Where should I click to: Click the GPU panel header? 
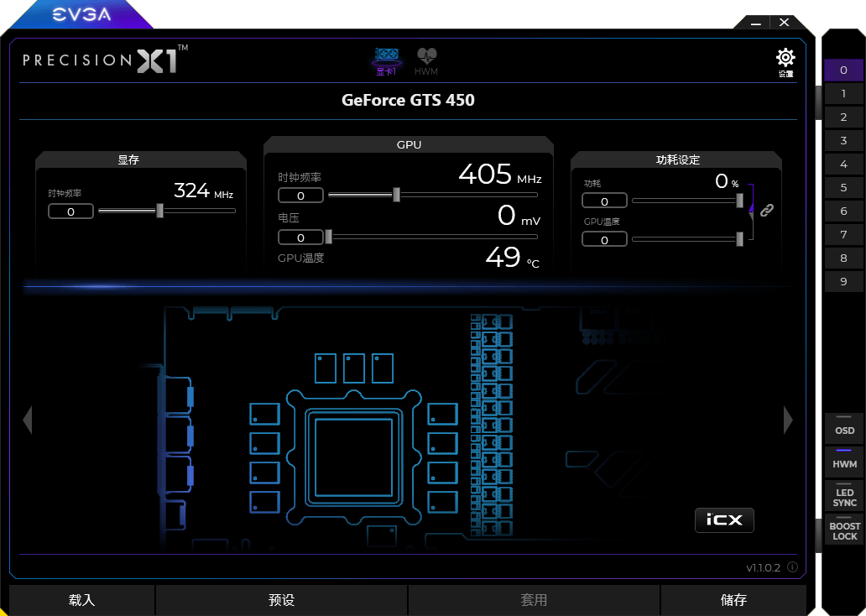(x=409, y=144)
